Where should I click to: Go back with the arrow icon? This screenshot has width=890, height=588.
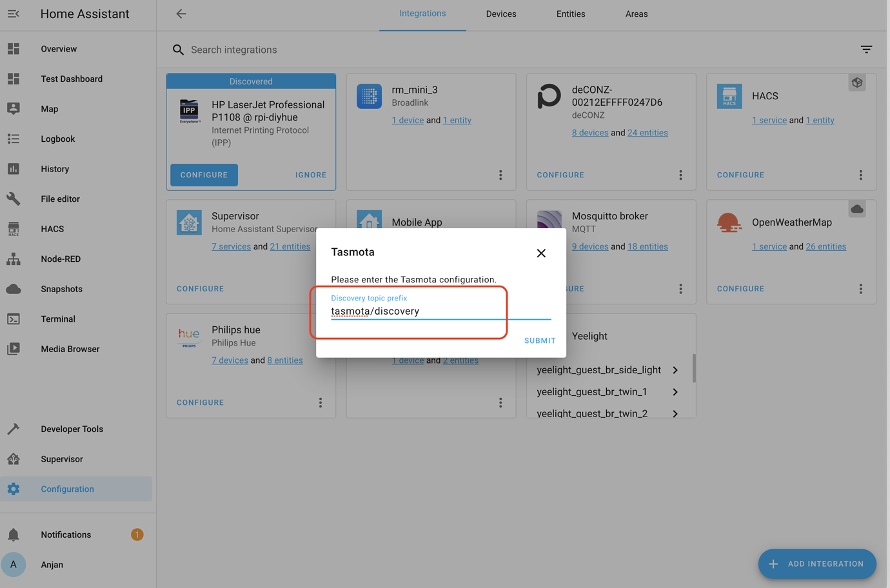pyautogui.click(x=181, y=14)
